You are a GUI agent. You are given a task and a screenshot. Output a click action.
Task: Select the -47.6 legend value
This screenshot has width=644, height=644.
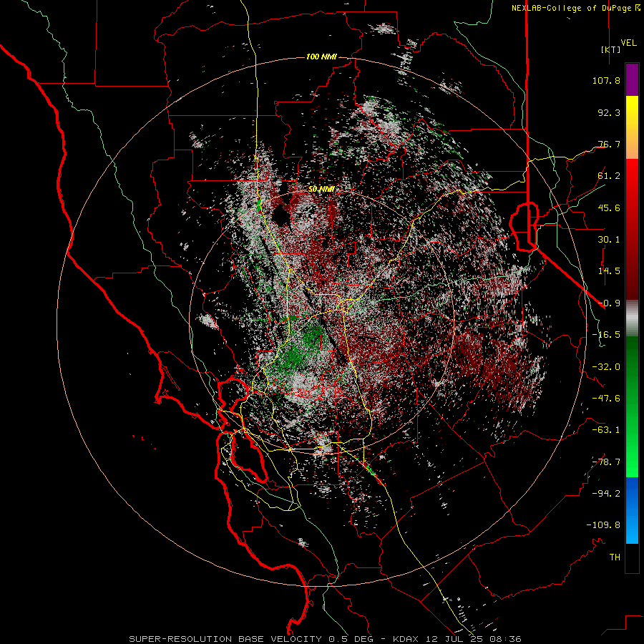pyautogui.click(x=606, y=399)
